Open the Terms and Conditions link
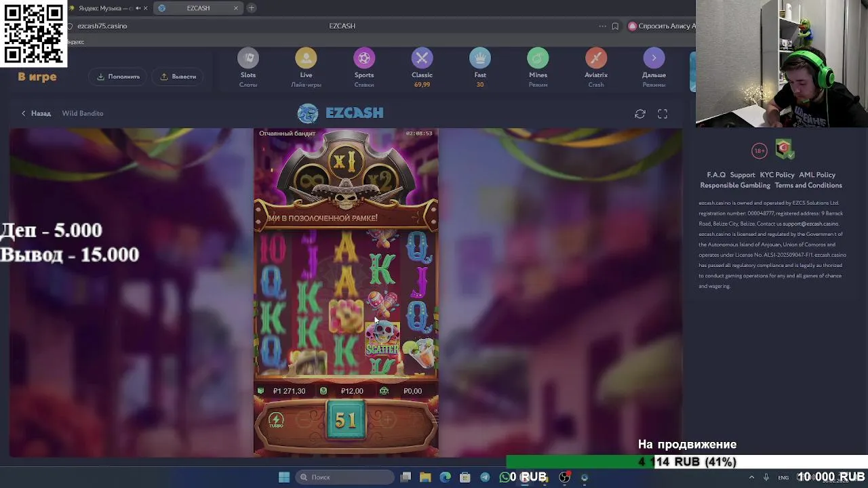Screen dimensions: 868x488 808,185
